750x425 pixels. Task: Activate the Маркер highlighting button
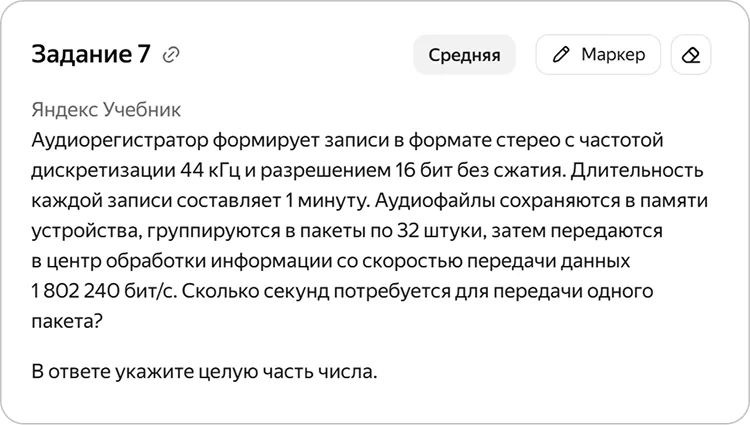598,54
